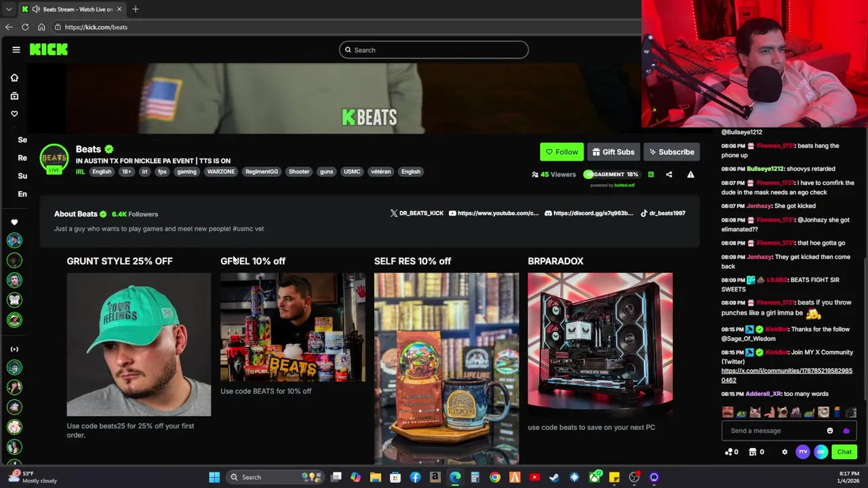Click the verified badge next to Beats

coord(109,149)
